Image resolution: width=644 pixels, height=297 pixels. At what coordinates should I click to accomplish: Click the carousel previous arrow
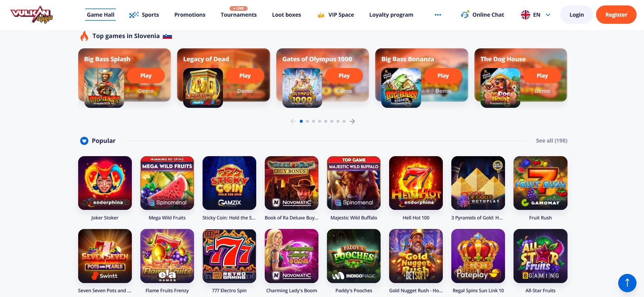(x=293, y=121)
